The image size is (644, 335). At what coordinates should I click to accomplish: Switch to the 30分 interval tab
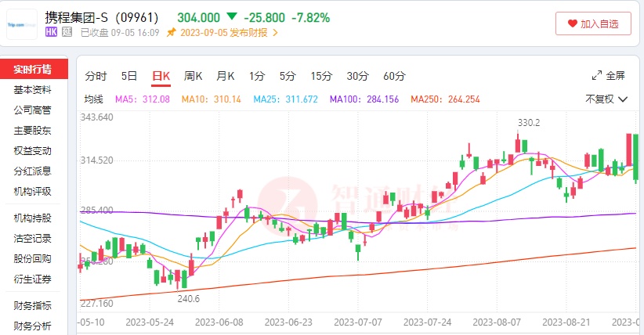tap(357, 76)
